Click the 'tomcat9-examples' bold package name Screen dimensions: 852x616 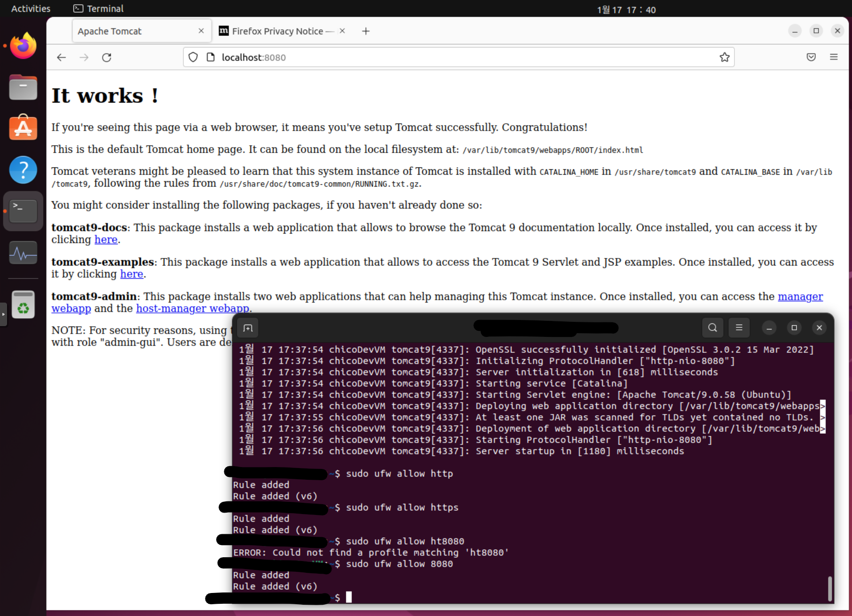[x=103, y=262]
